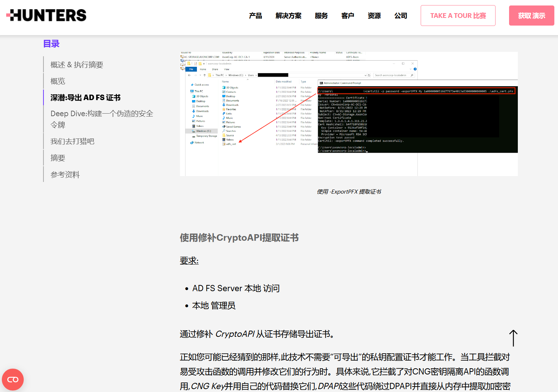Select 深潜:导出 AD FS 证书 in contents
The image size is (558, 392).
click(85, 98)
